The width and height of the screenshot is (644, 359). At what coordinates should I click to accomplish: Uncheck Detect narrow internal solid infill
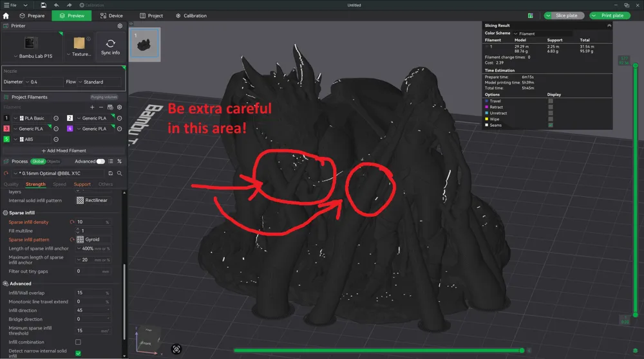coord(78,353)
